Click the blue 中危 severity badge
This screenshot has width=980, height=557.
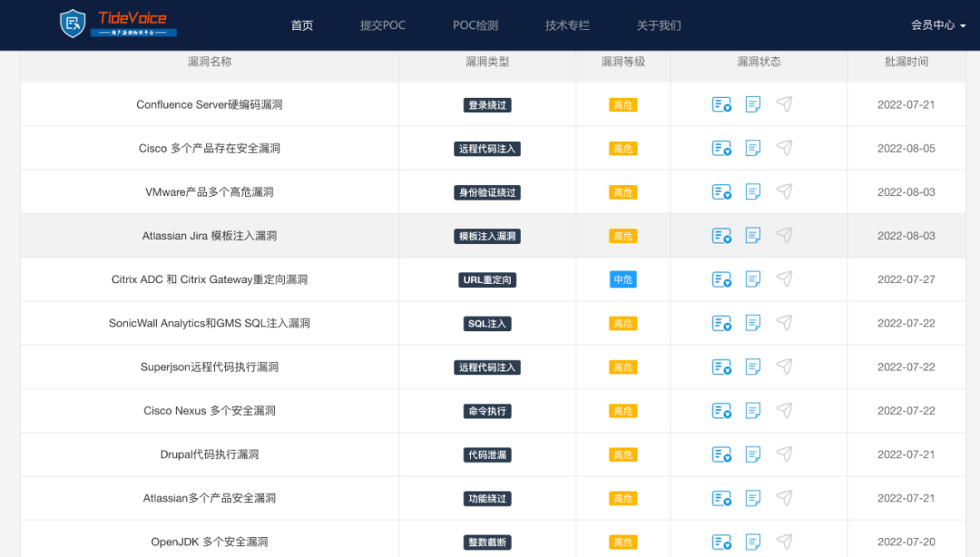pos(623,279)
